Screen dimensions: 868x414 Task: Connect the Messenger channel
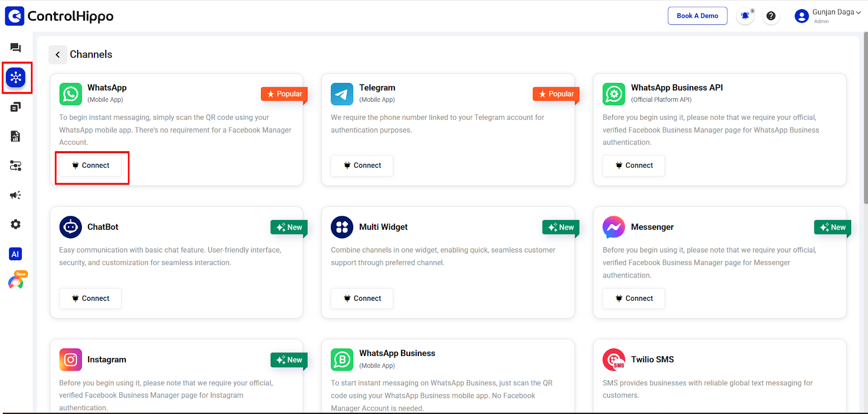tap(634, 299)
